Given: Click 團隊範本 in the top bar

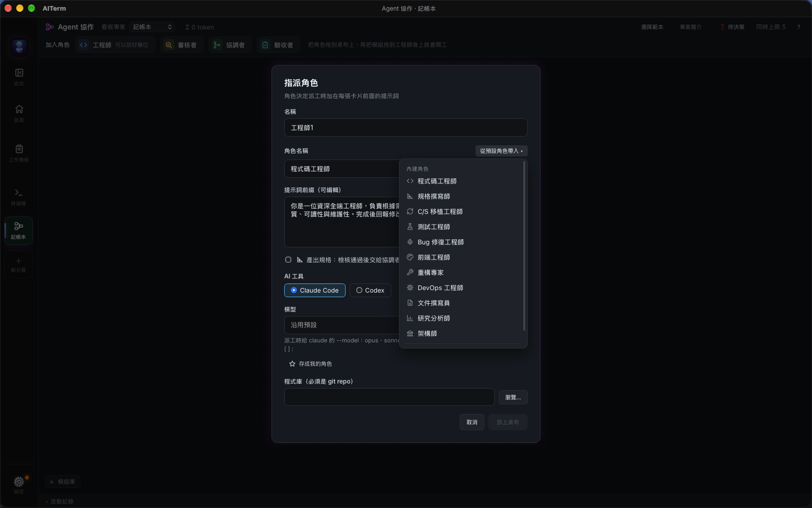Looking at the screenshot, I should tap(652, 27).
